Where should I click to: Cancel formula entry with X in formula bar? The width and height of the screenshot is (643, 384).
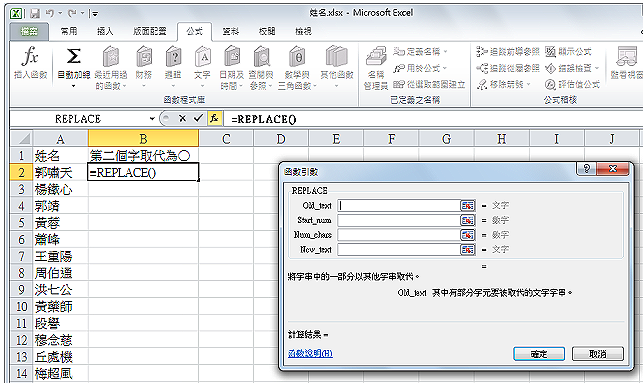coord(182,119)
